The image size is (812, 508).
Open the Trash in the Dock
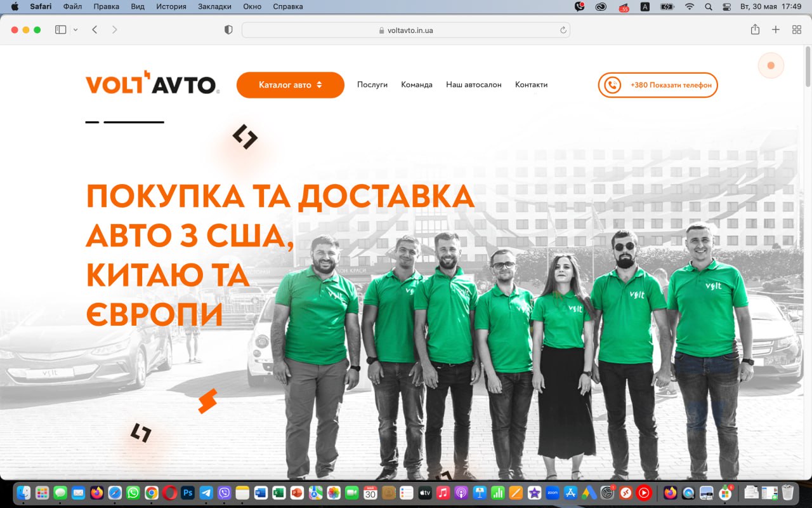point(787,493)
